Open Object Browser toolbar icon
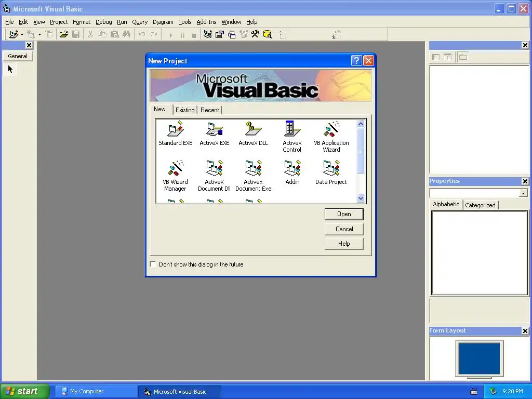This screenshot has height=399, width=532. pyautogui.click(x=244, y=34)
